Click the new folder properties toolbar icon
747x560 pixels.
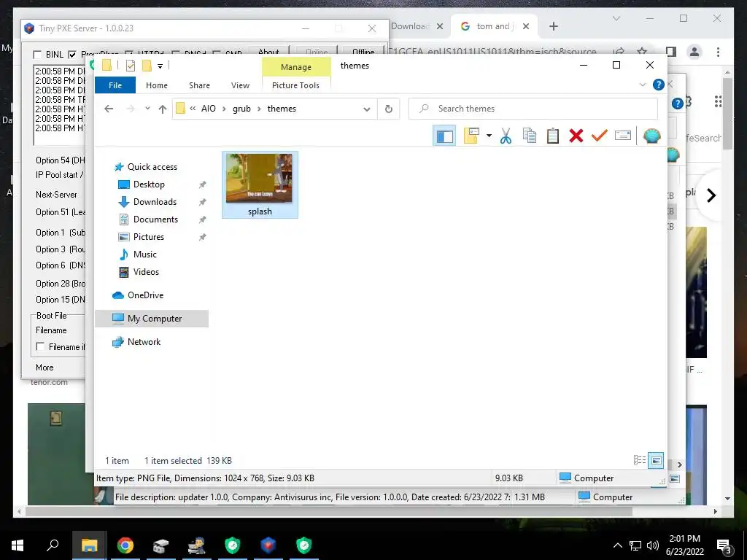tap(471, 136)
